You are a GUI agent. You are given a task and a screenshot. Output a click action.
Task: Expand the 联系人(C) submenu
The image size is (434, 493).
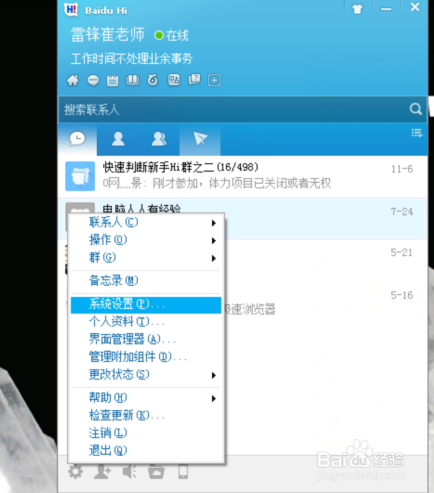click(146, 222)
